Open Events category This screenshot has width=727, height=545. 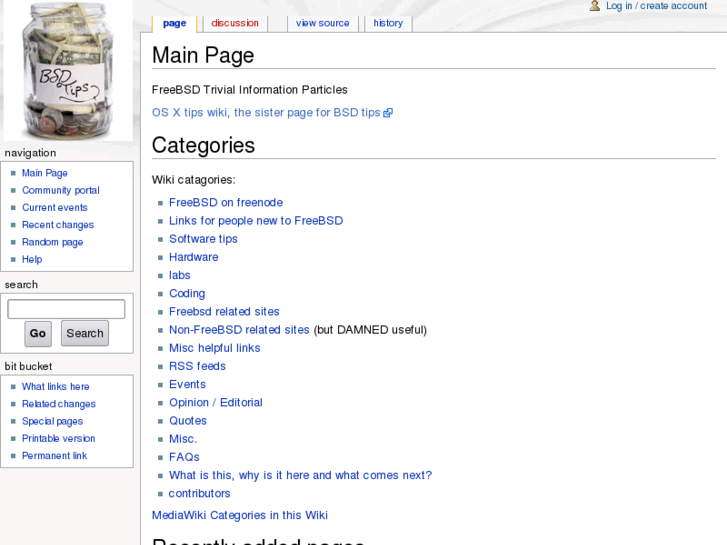187,384
